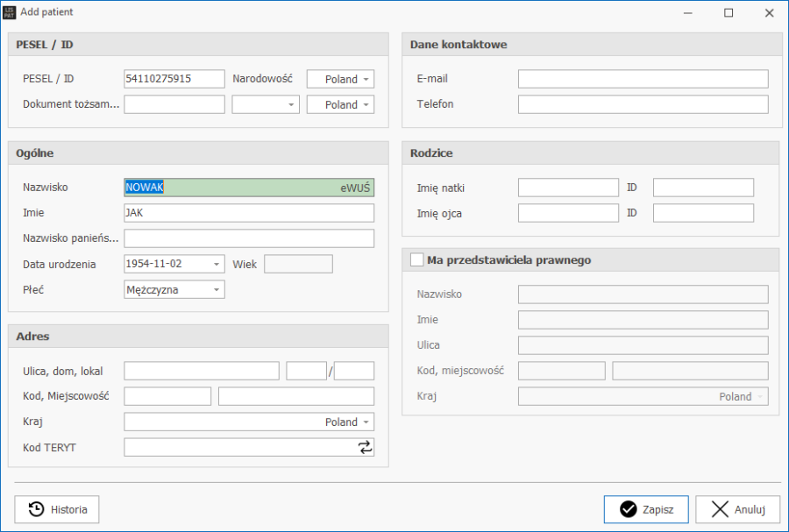789x532 pixels.
Task: Open the identity document type dropdown
Action: point(291,104)
